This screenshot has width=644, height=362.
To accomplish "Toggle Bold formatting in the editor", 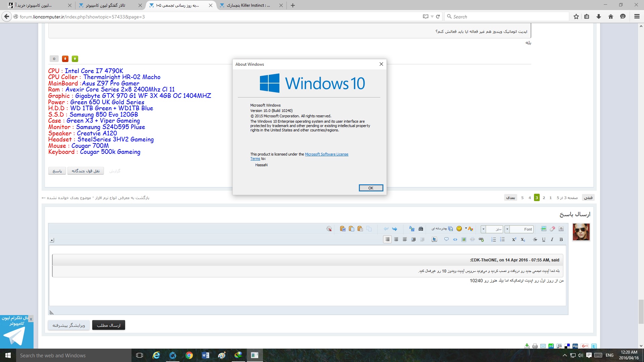I will (x=561, y=239).
